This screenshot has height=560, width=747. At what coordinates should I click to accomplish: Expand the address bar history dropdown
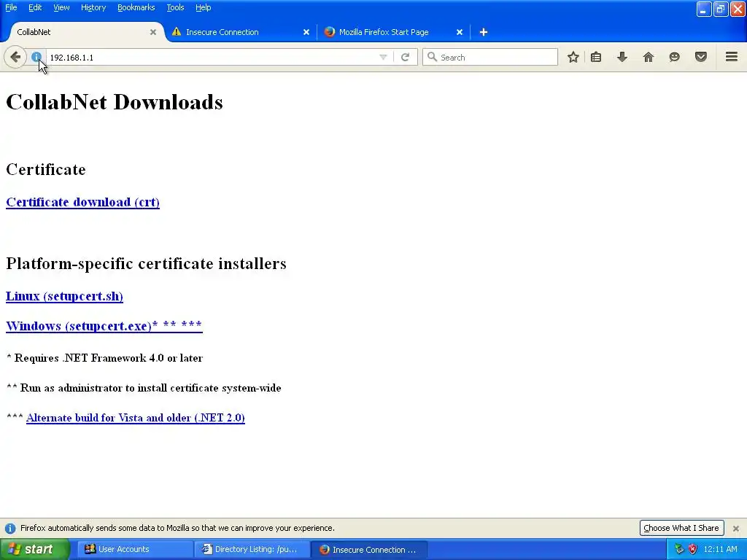point(383,57)
